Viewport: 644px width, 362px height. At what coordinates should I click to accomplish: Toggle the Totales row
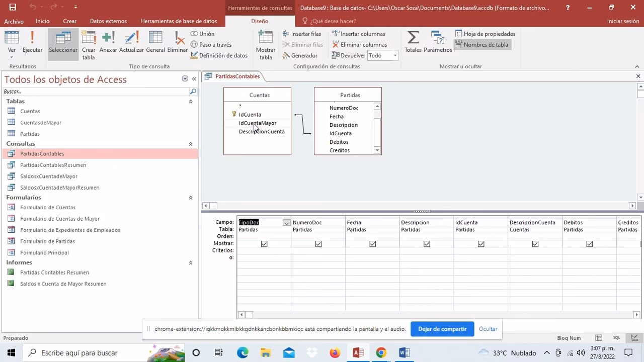[x=413, y=41]
